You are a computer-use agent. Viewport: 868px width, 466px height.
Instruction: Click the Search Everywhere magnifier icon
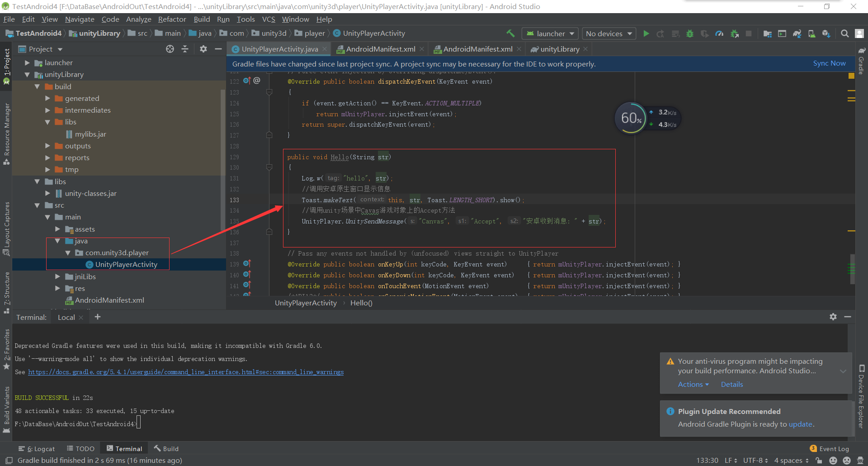click(x=844, y=33)
